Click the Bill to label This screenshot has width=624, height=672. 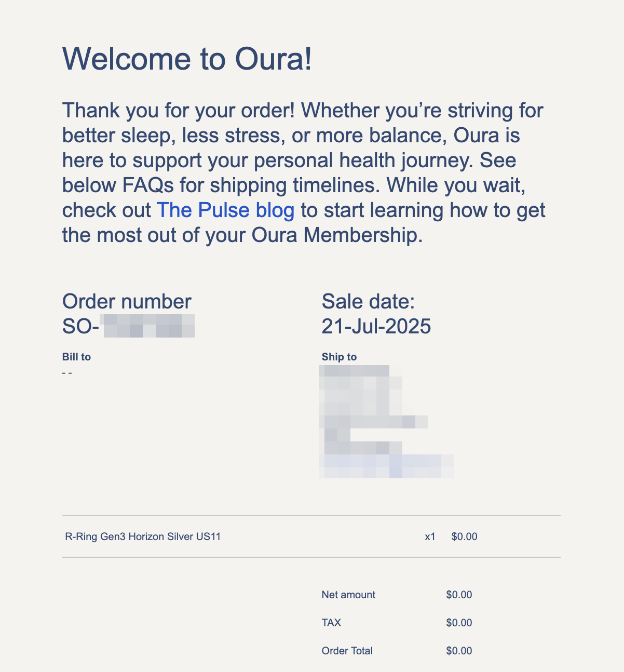point(76,357)
